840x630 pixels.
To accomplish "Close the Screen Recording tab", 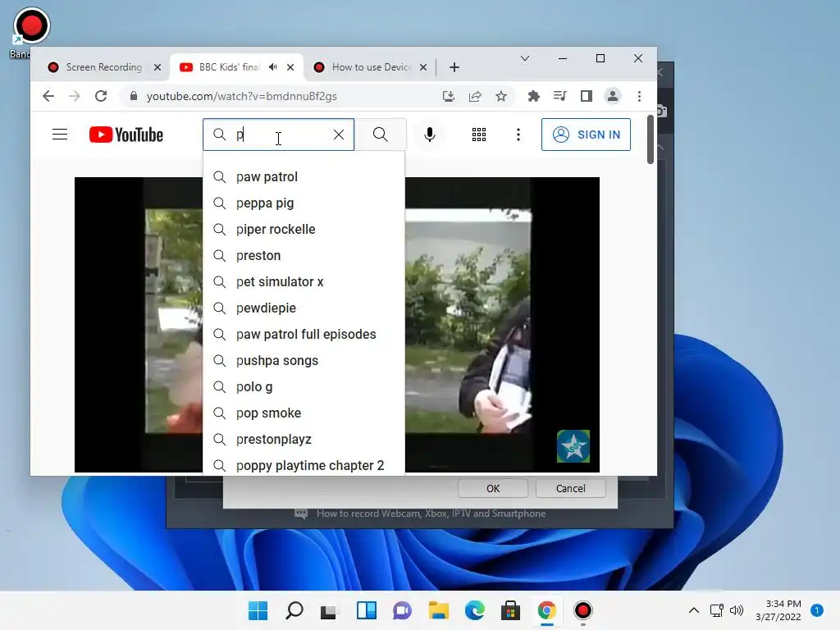I will pyautogui.click(x=157, y=67).
